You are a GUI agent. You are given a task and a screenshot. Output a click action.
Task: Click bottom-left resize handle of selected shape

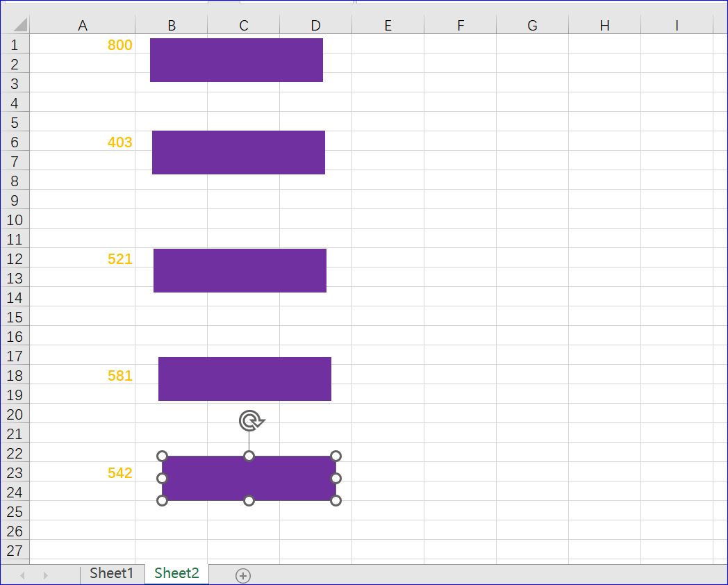[x=162, y=500]
